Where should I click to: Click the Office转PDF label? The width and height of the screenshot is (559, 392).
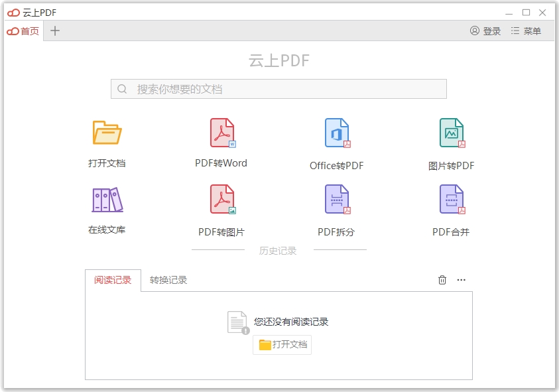[337, 166]
